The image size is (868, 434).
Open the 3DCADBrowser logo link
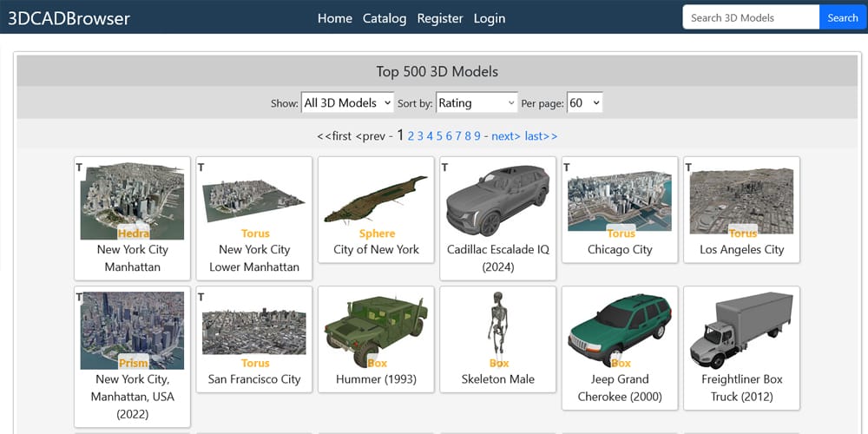click(x=69, y=18)
